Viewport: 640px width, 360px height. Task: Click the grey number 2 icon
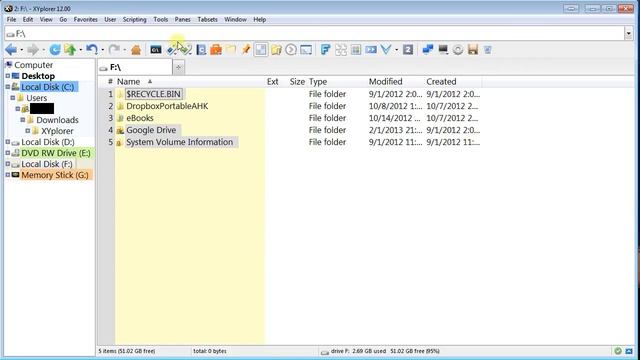coord(408,50)
